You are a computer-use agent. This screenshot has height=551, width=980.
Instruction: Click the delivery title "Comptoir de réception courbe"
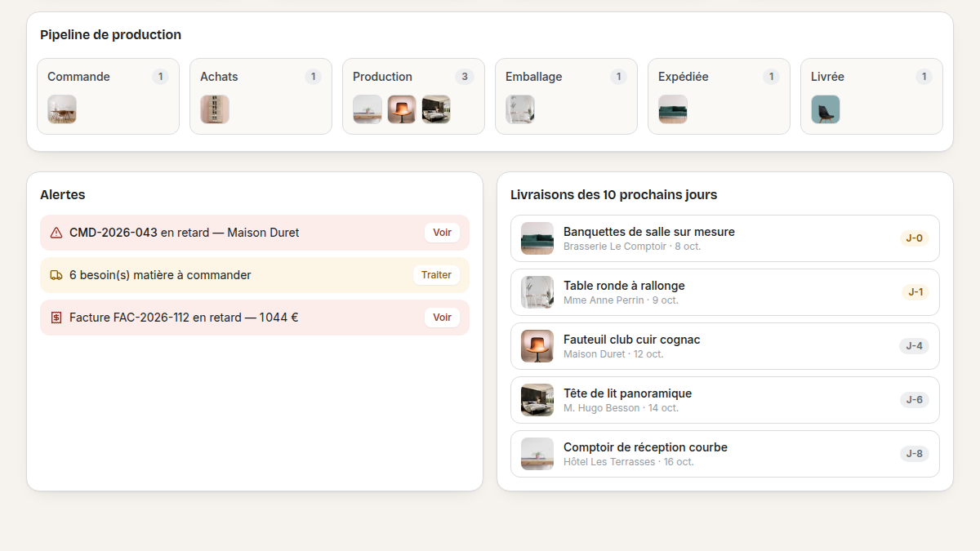point(645,447)
